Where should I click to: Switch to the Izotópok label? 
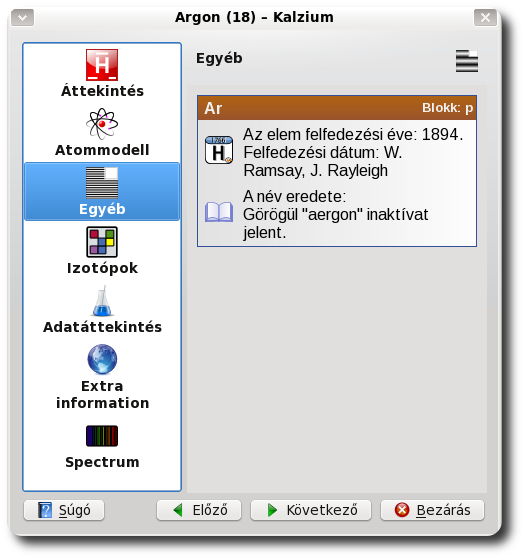point(102,268)
